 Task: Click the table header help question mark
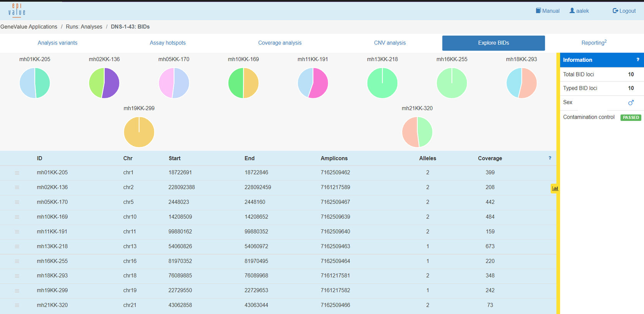(x=550, y=158)
